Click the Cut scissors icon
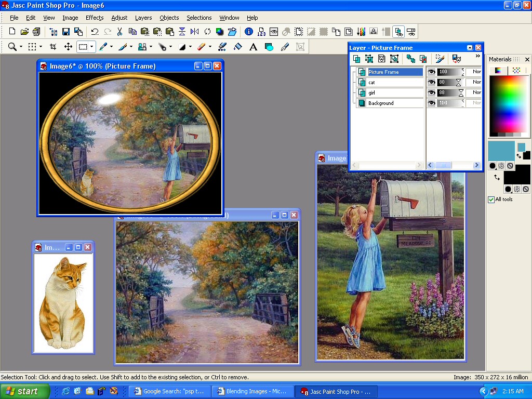532x399 pixels. point(119,32)
